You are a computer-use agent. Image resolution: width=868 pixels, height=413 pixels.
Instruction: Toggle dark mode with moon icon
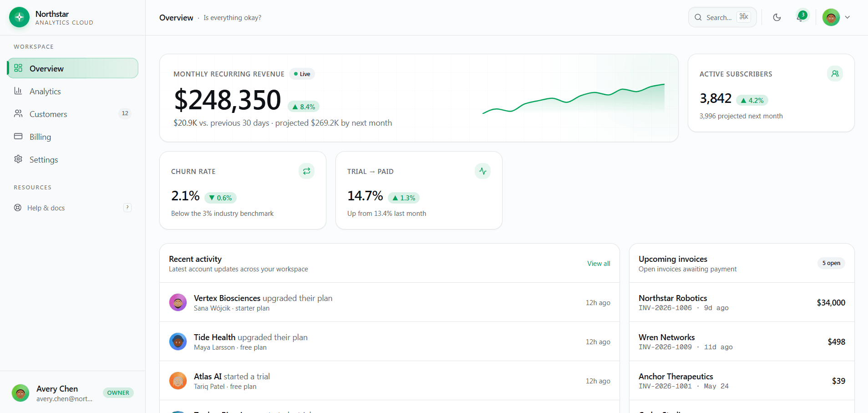pos(777,17)
